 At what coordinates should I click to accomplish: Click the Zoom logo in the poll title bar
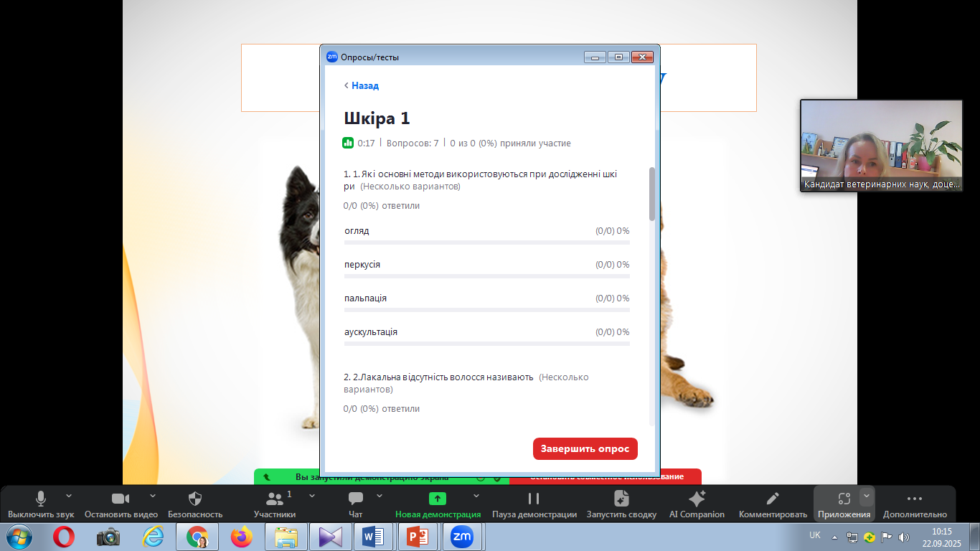332,57
